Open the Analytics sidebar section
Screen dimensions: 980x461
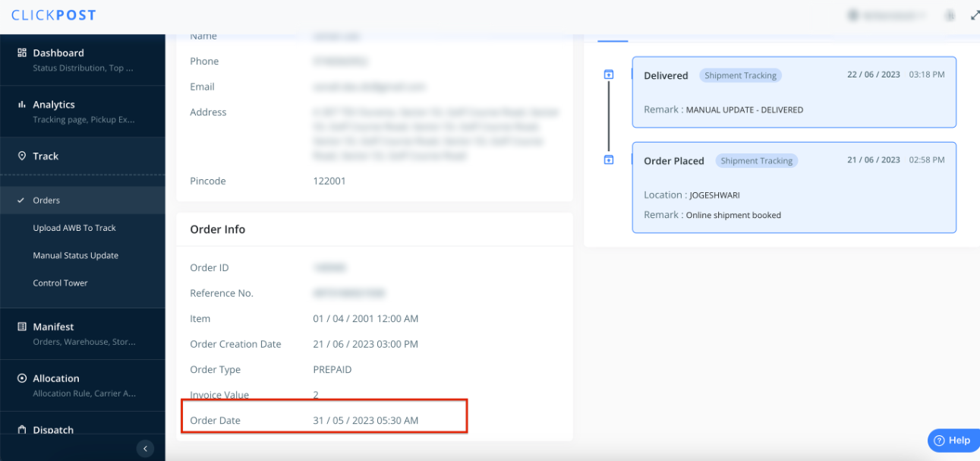coord(82,112)
